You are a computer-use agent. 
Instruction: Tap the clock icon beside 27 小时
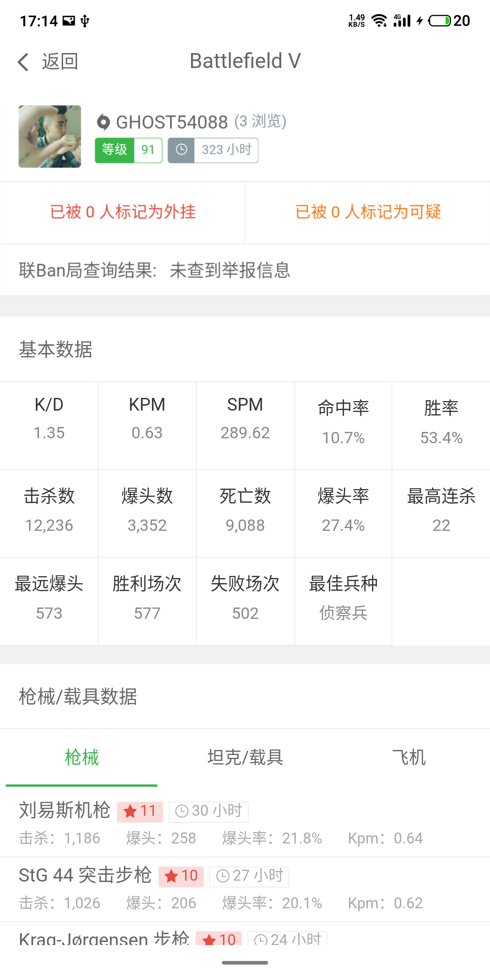pyautogui.click(x=222, y=876)
